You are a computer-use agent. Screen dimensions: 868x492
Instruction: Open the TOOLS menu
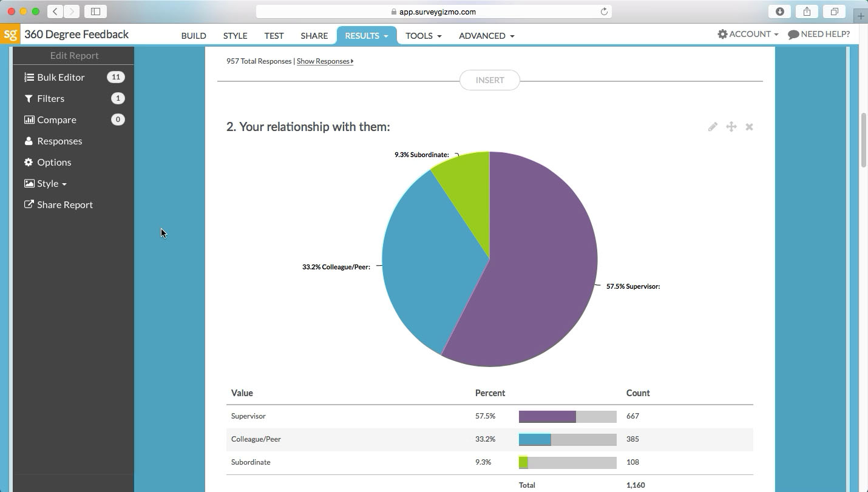pos(423,36)
